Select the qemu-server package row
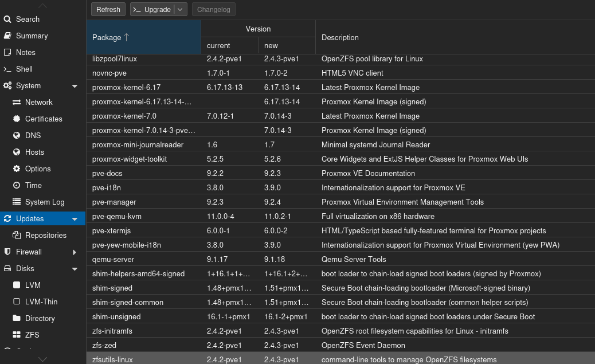Image resolution: width=595 pixels, height=364 pixels. click(x=340, y=259)
